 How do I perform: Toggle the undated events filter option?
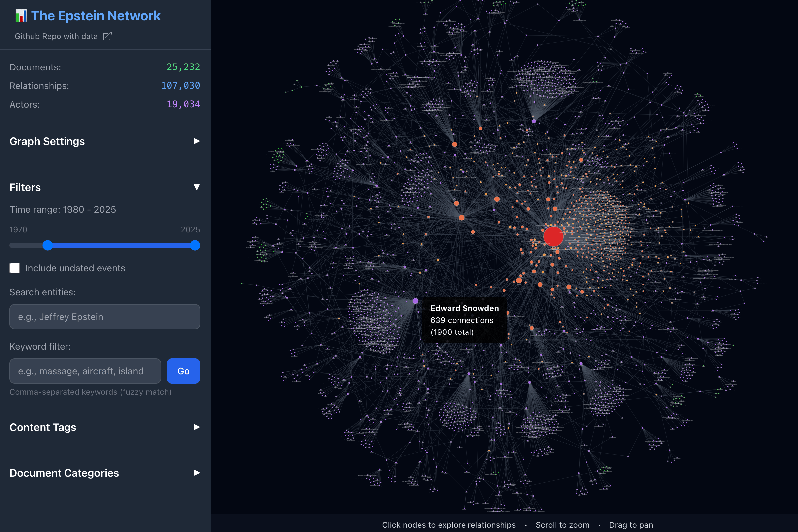click(x=15, y=268)
